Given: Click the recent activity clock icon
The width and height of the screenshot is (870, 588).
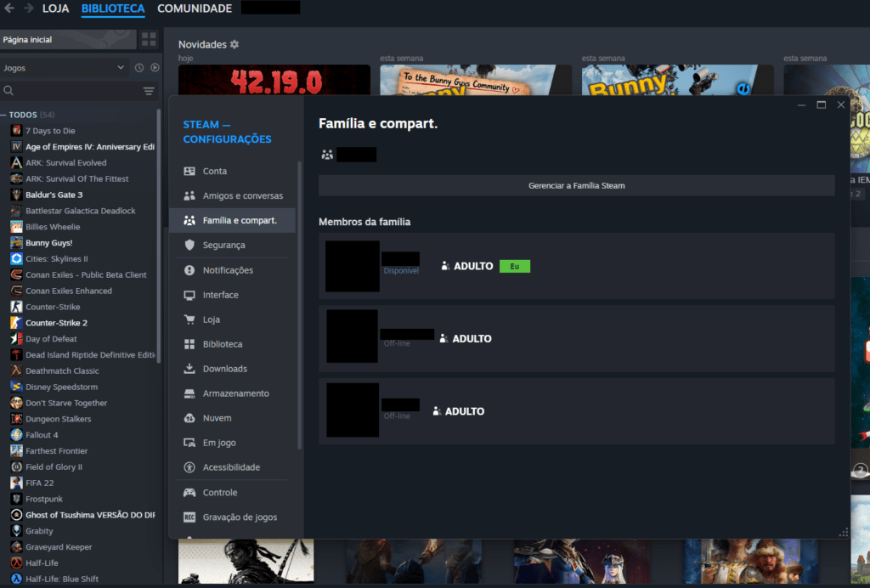Looking at the screenshot, I should tap(139, 68).
